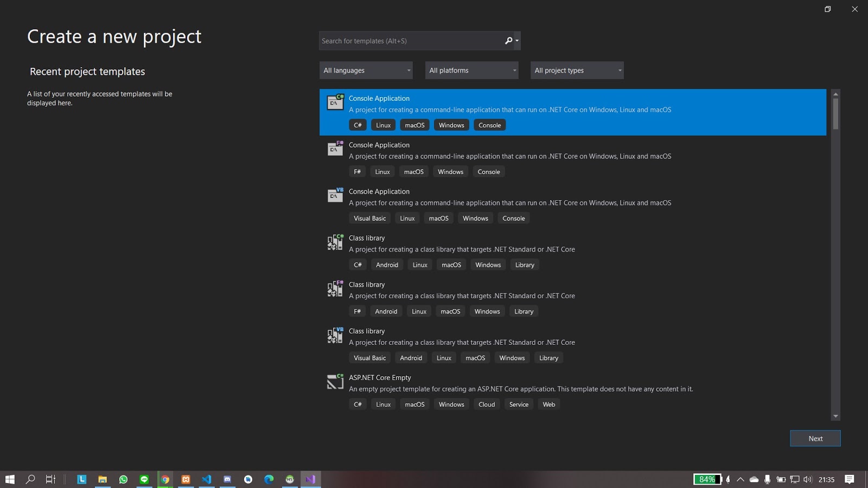Image resolution: width=868 pixels, height=488 pixels.
Task: Select the ASP.NET Core Empty template title
Action: tap(380, 377)
